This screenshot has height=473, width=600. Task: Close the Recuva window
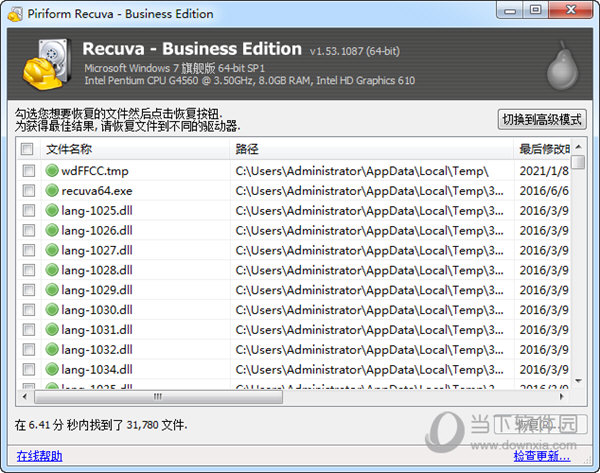tap(571, 10)
